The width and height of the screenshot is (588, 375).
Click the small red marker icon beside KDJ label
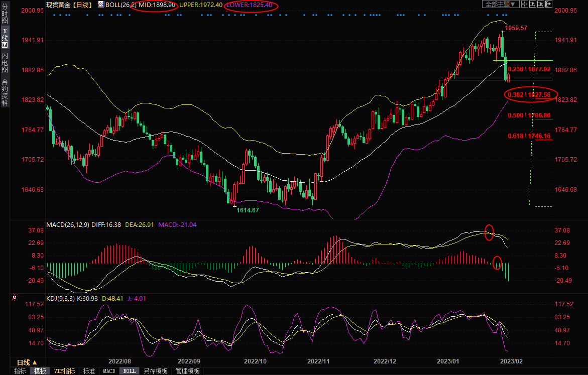point(14,298)
